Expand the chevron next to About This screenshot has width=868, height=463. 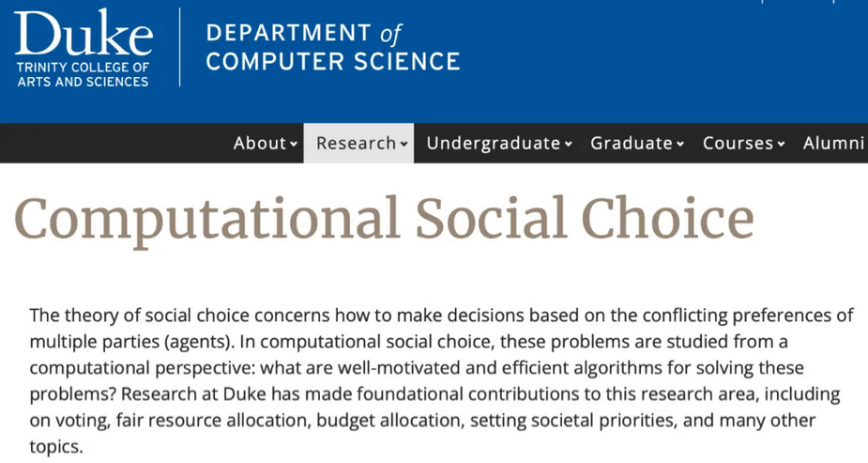(294, 144)
